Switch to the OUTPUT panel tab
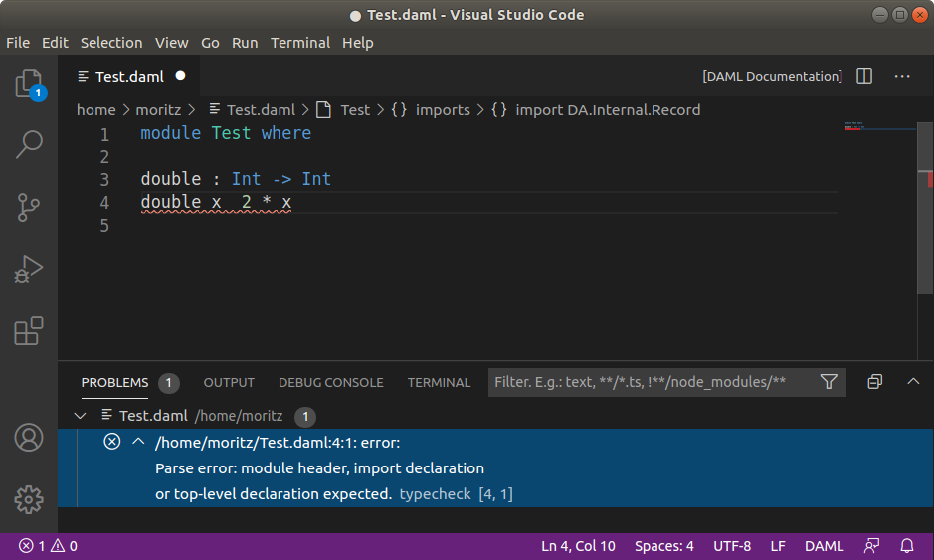This screenshot has height=560, width=934. click(229, 382)
